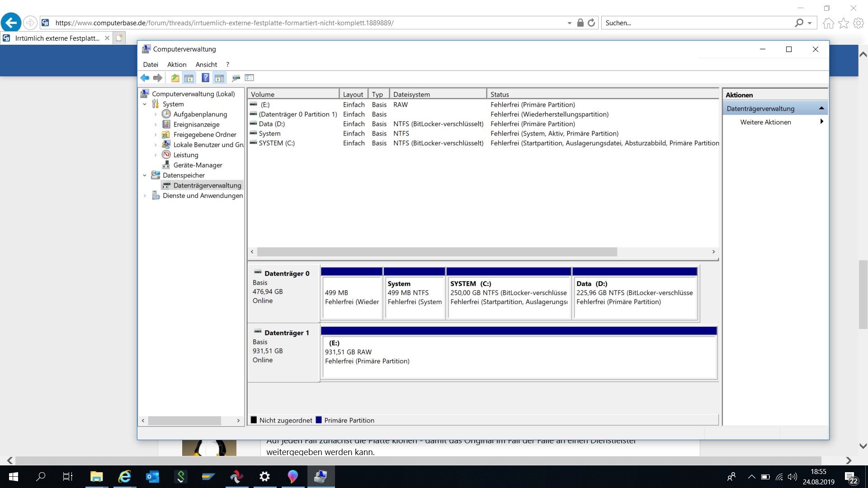Open Weitere Aktionen submenu

point(765,122)
